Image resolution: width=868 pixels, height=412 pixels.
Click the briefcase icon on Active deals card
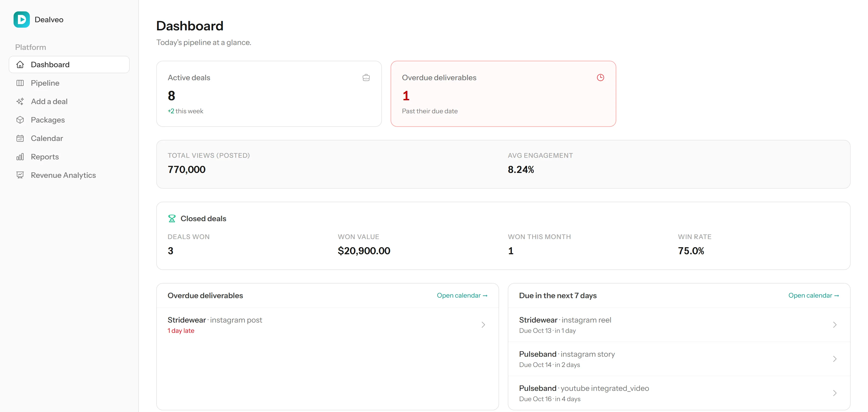click(x=366, y=78)
